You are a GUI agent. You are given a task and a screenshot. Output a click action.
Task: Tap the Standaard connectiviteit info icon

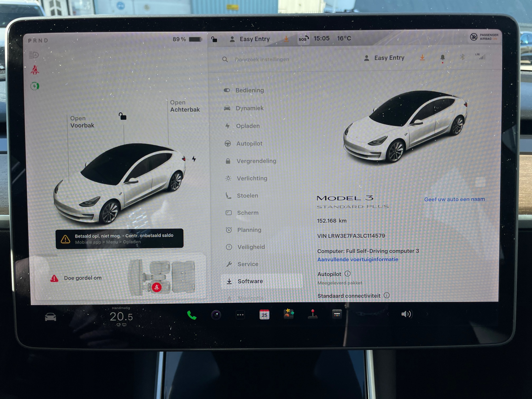tap(387, 295)
